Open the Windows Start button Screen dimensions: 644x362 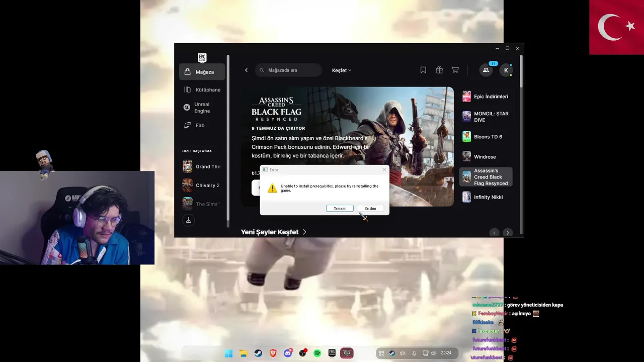point(228,353)
